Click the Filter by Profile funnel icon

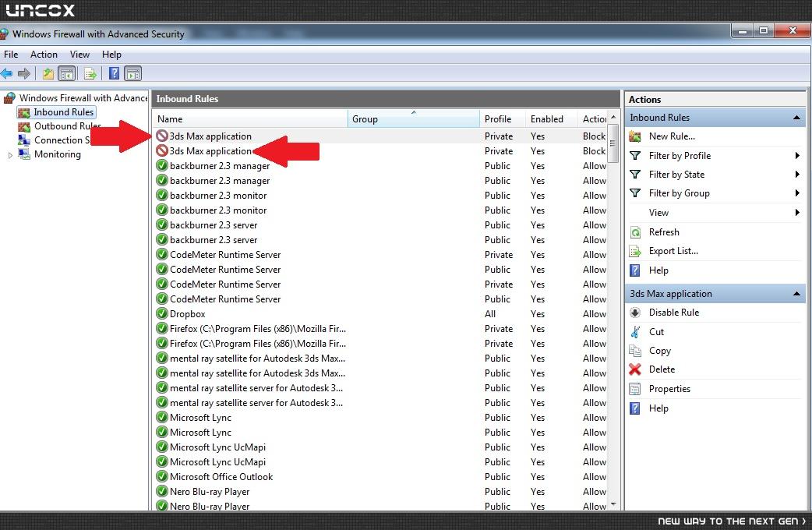tap(635, 155)
